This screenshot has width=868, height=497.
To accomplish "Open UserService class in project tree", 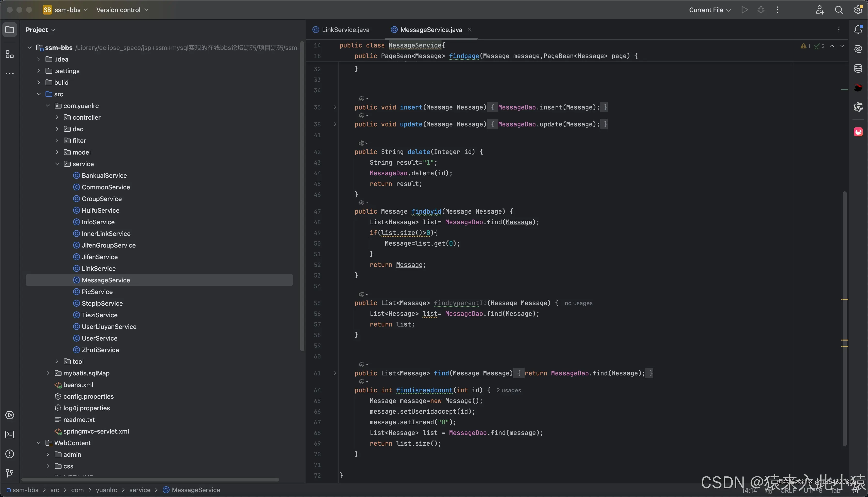I will 99,338.
